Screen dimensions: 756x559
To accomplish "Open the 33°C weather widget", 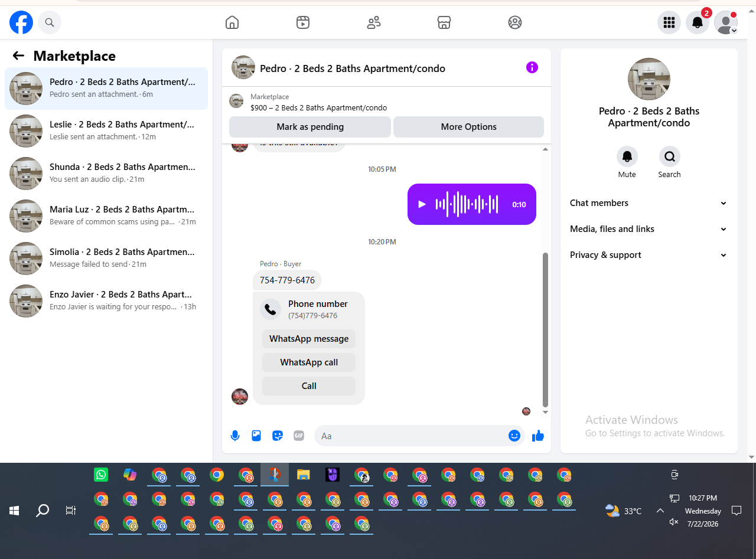I will tap(624, 511).
